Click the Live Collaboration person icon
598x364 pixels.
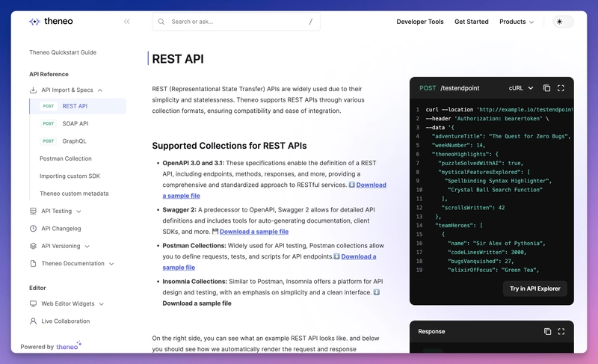pyautogui.click(x=33, y=321)
